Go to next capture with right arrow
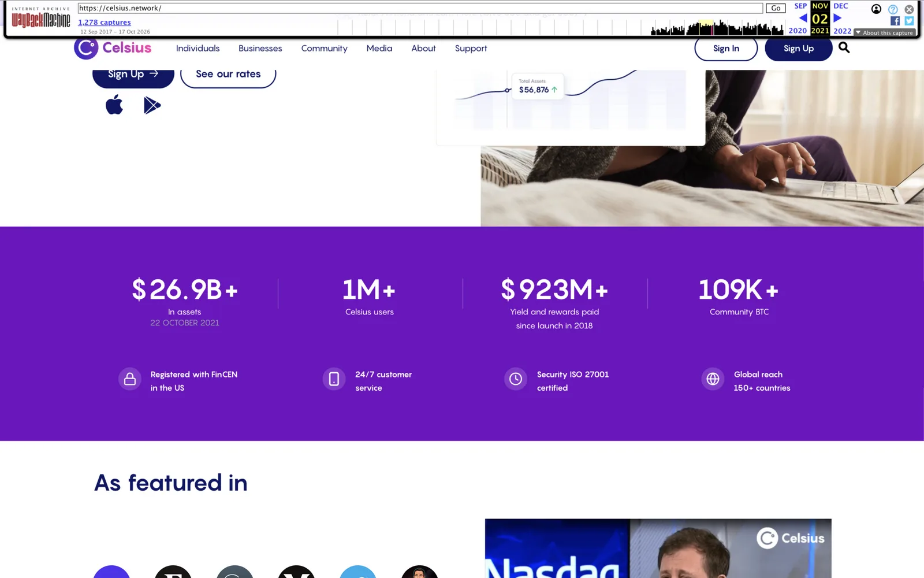 point(837,18)
